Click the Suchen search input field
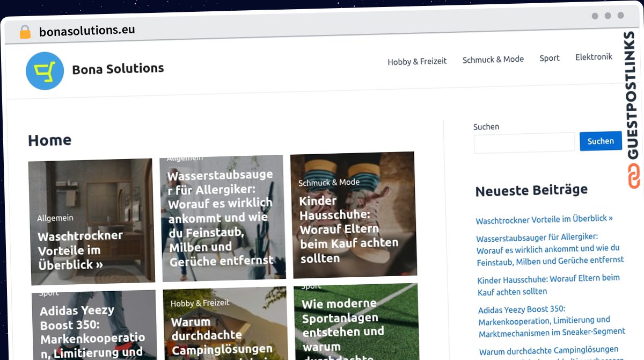 pyautogui.click(x=524, y=142)
